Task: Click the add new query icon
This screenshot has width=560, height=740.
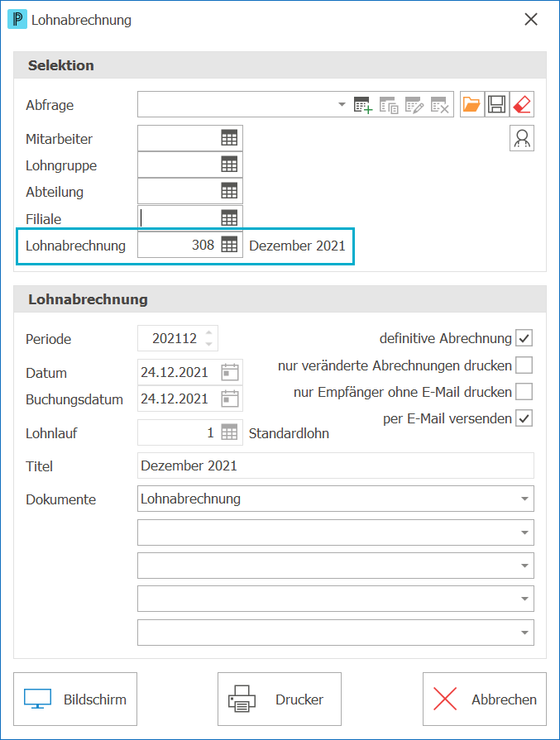Action: [363, 105]
